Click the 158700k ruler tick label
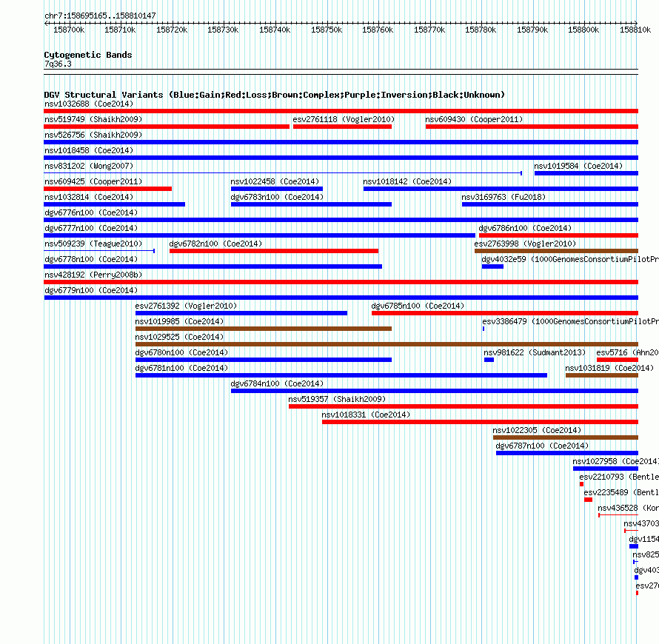Image resolution: width=659 pixels, height=644 pixels. tap(69, 30)
